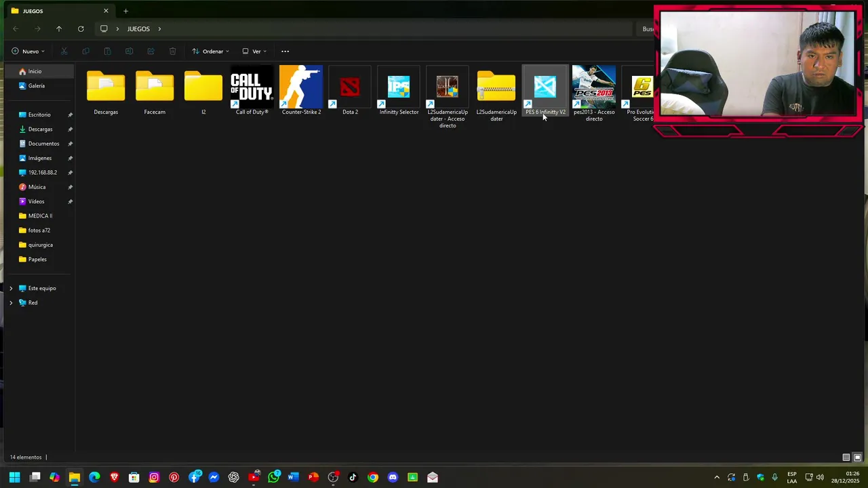Select the Infinitty Selector shortcut
868x488 pixels.
(x=399, y=91)
